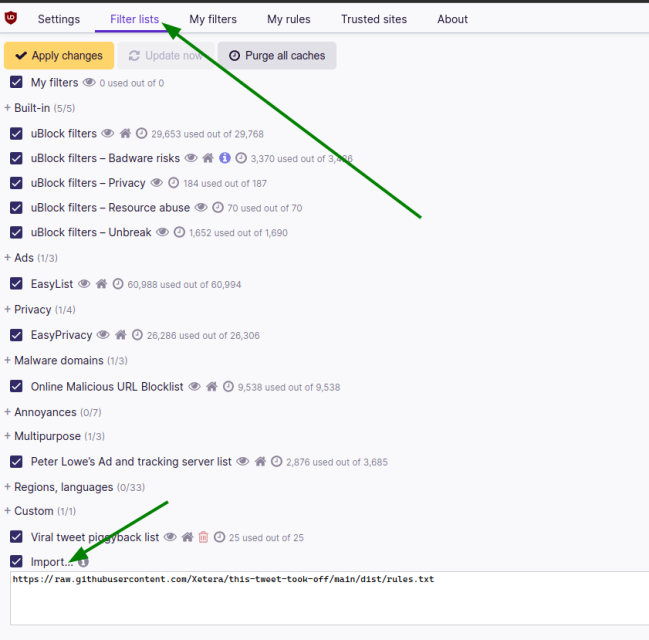This screenshot has height=640, width=649.
Task: Click the Import URL text area
Action: click(x=329, y=598)
